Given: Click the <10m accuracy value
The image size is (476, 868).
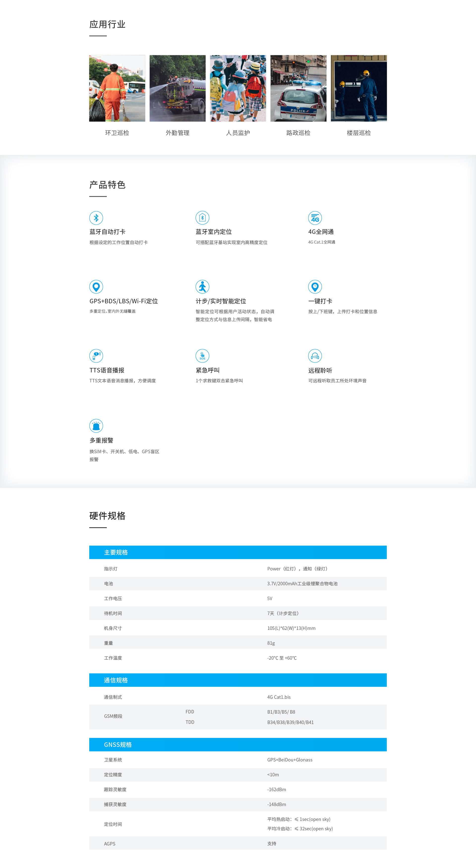Looking at the screenshot, I should pyautogui.click(x=273, y=775).
